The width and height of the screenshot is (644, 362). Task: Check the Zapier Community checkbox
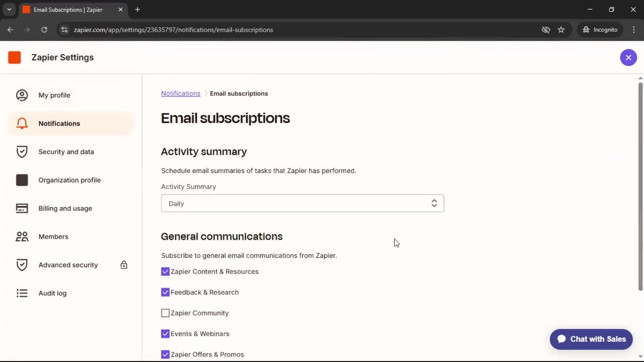coord(165,313)
